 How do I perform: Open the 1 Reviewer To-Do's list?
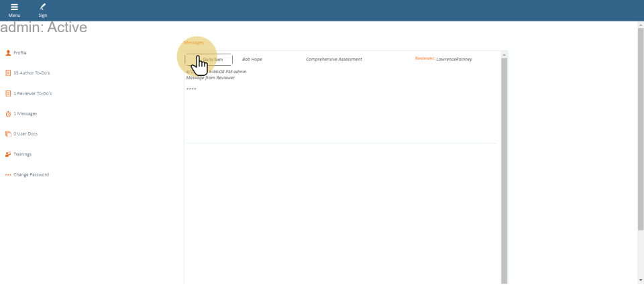(x=33, y=93)
